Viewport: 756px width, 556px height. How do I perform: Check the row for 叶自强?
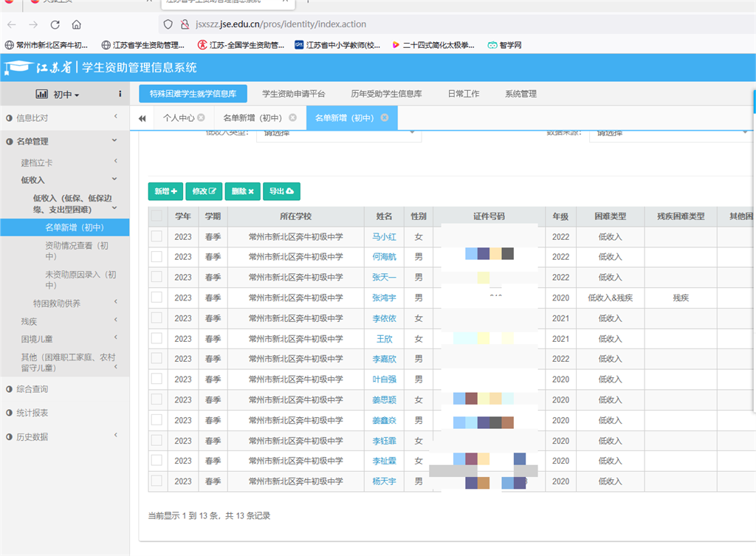(157, 379)
